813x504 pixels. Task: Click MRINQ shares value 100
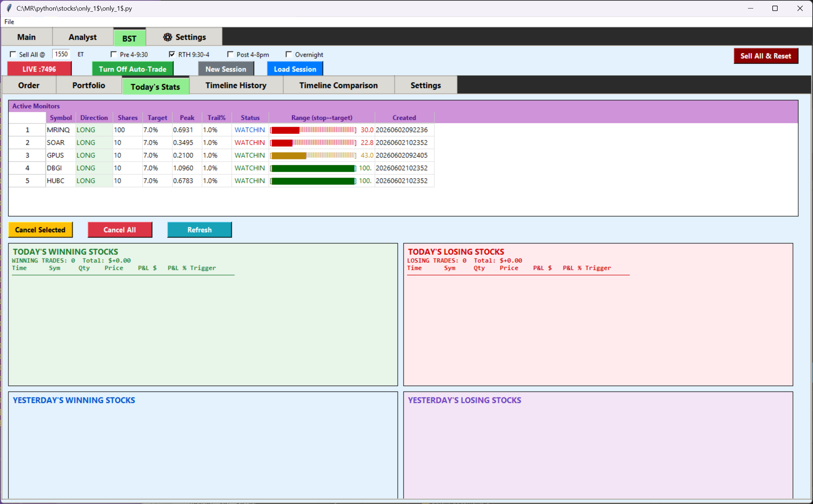pyautogui.click(x=120, y=130)
